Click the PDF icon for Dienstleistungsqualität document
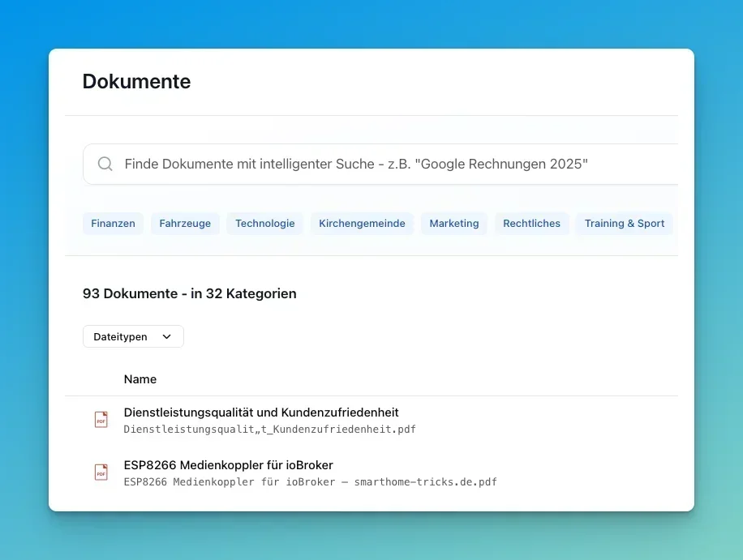The image size is (743, 560). [x=101, y=420]
